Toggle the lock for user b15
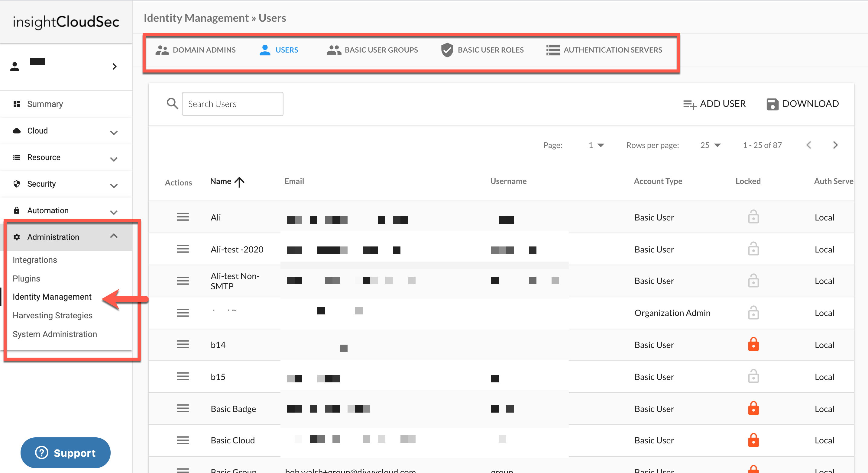This screenshot has width=868, height=473. pyautogui.click(x=753, y=376)
